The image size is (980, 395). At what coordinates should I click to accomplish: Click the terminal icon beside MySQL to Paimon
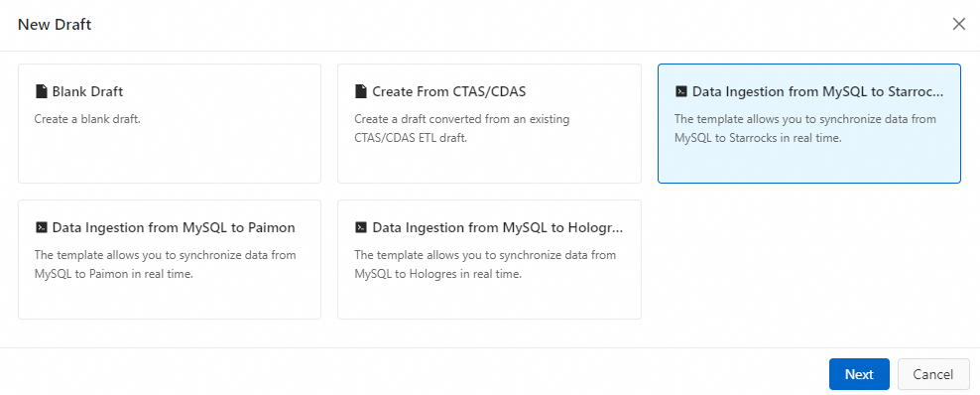point(42,227)
